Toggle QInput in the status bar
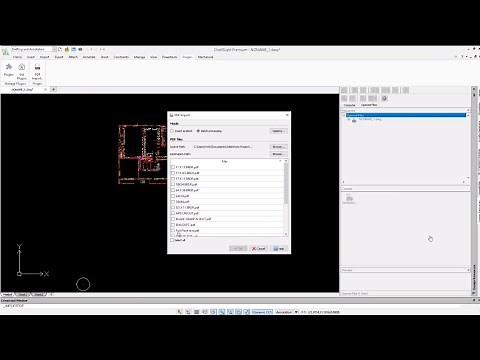480x360 pixels. pos(230,312)
